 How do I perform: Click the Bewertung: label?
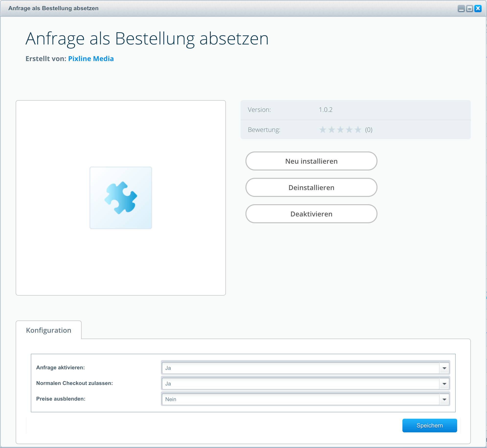click(264, 130)
